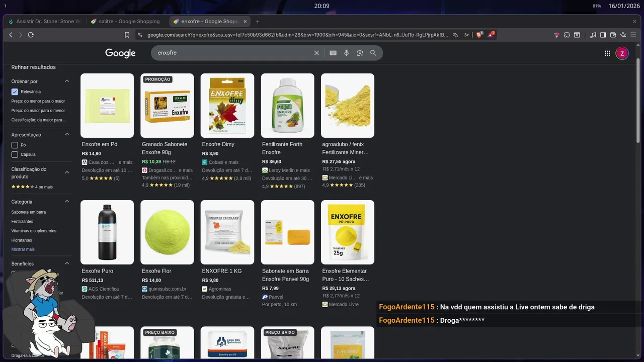The width and height of the screenshot is (644, 362).
Task: Go back with the browser back arrow
Action: point(11,35)
